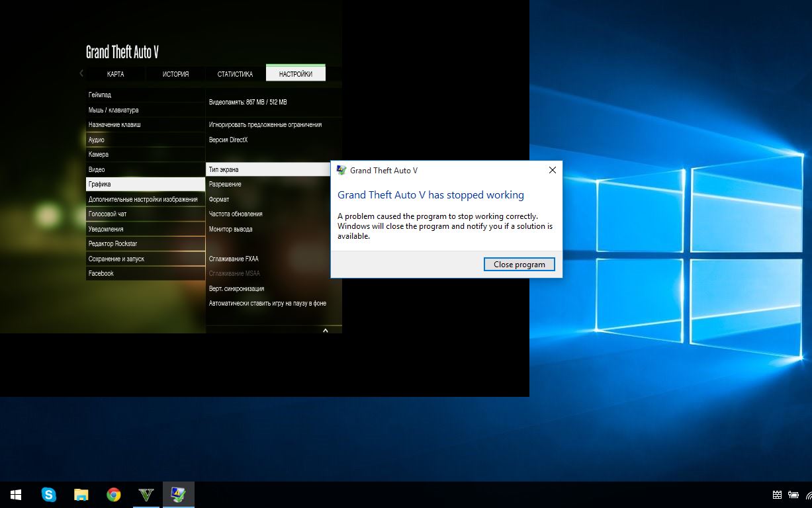Select the crash report taskbar icon
Screen dimensions: 812x508
coord(179,494)
